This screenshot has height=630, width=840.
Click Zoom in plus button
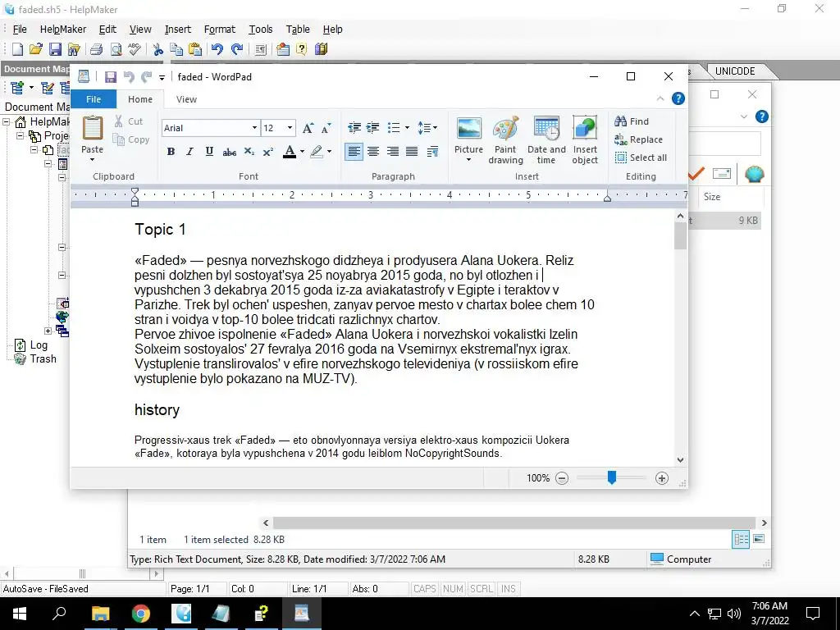[662, 478]
